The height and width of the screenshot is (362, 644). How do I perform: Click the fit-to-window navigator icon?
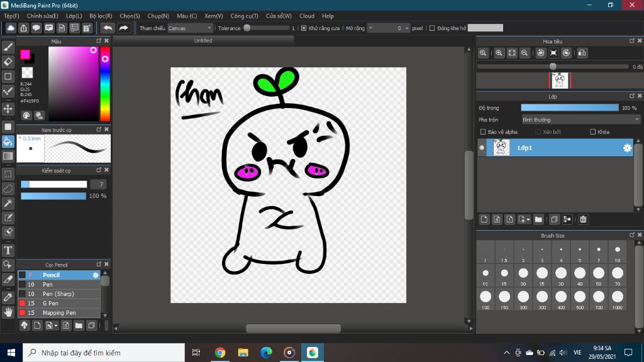(x=512, y=53)
